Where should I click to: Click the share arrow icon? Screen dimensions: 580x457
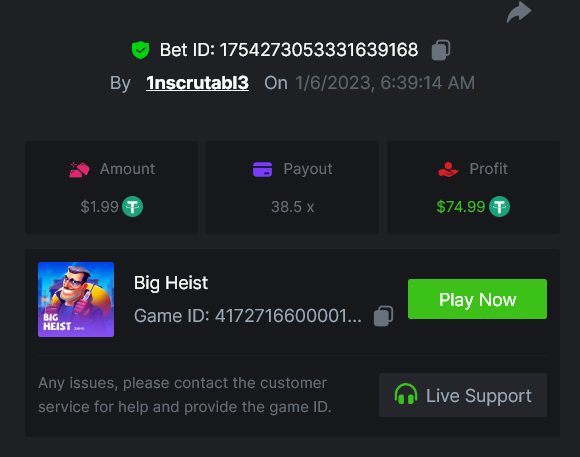point(519,12)
